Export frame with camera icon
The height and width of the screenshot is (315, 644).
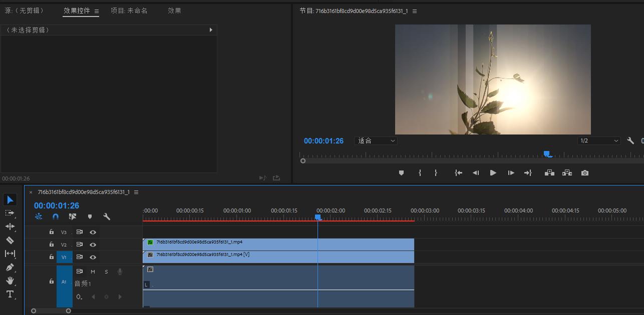[x=585, y=173]
